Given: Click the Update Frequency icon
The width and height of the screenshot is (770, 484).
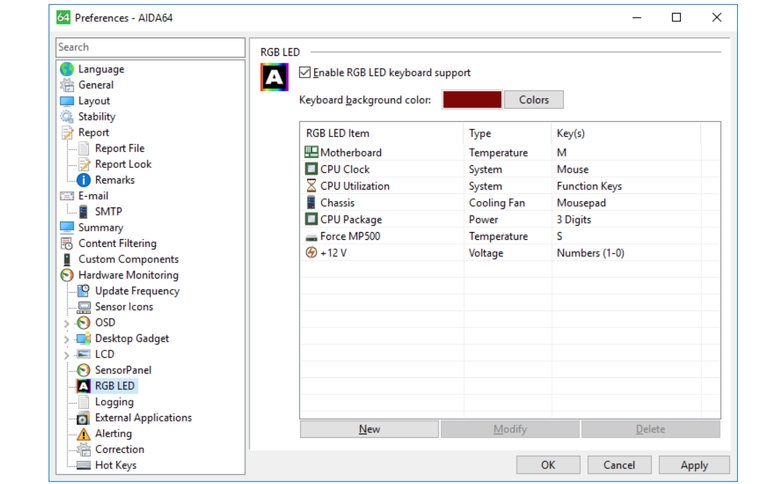Looking at the screenshot, I should tap(83, 291).
